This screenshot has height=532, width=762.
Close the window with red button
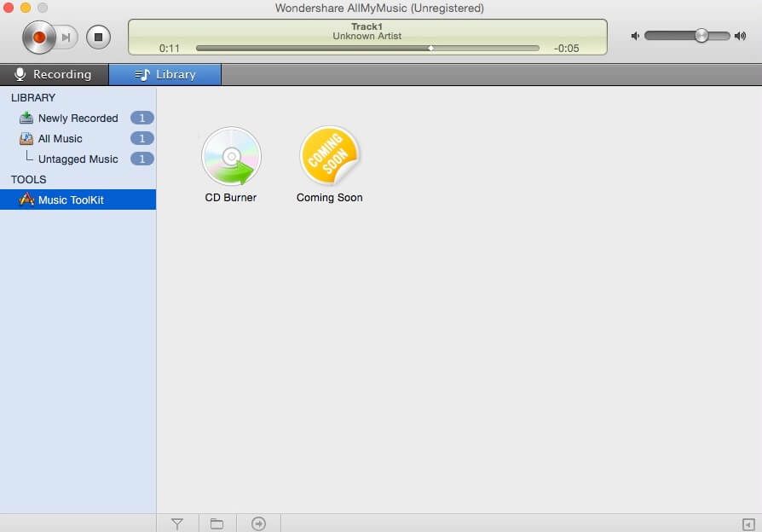[9, 8]
